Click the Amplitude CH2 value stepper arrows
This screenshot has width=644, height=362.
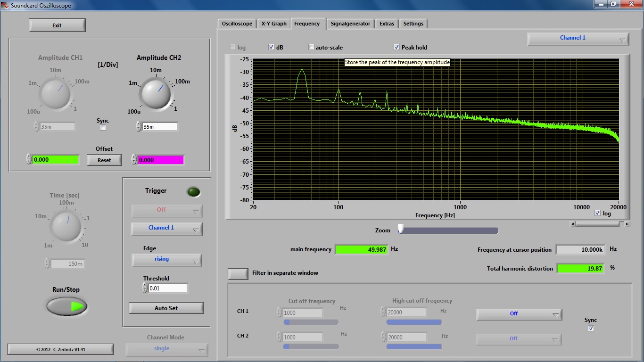coord(139,126)
